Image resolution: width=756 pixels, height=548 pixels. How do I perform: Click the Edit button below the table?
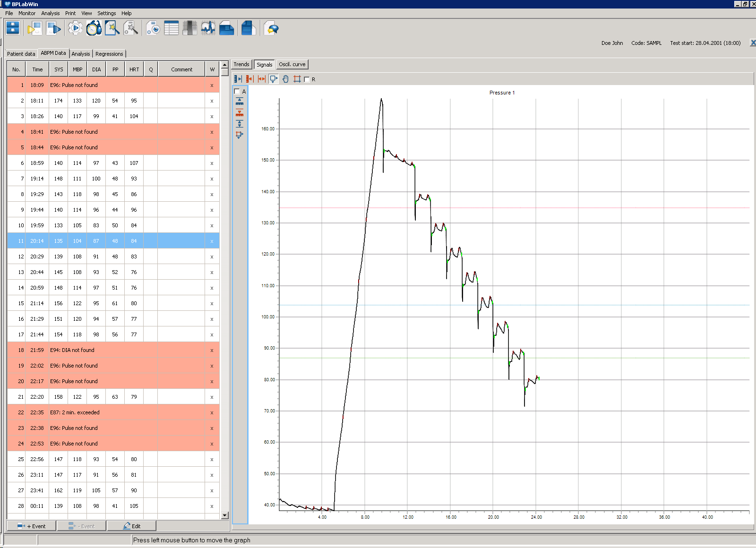click(132, 526)
